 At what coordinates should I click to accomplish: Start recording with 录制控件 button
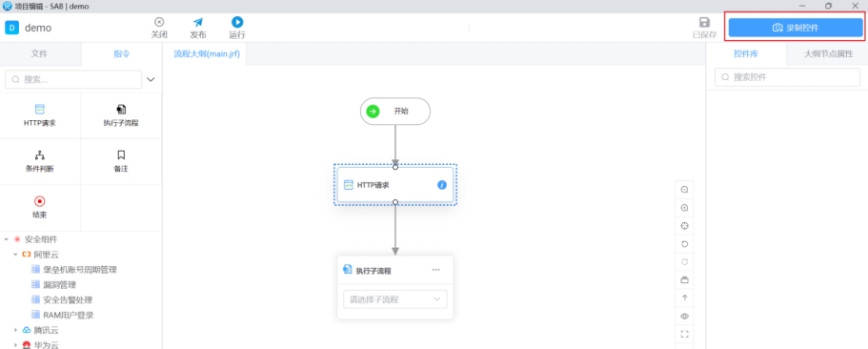[x=796, y=28]
